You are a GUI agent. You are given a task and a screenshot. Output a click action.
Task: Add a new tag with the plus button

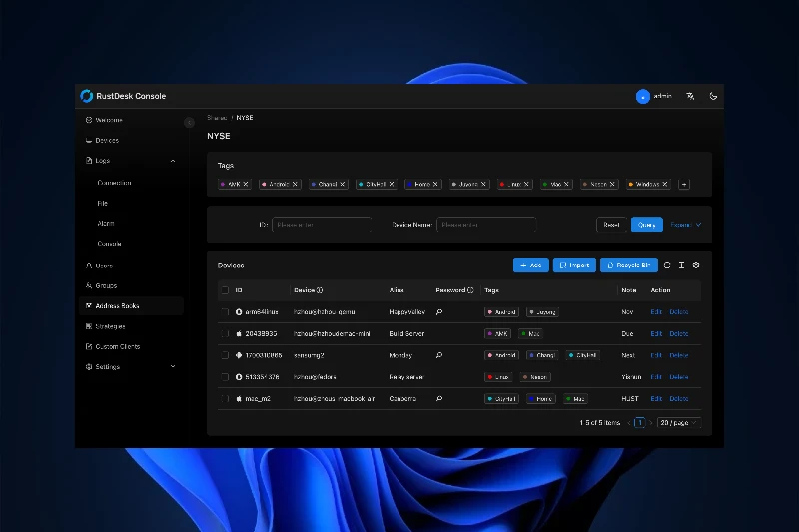click(684, 185)
